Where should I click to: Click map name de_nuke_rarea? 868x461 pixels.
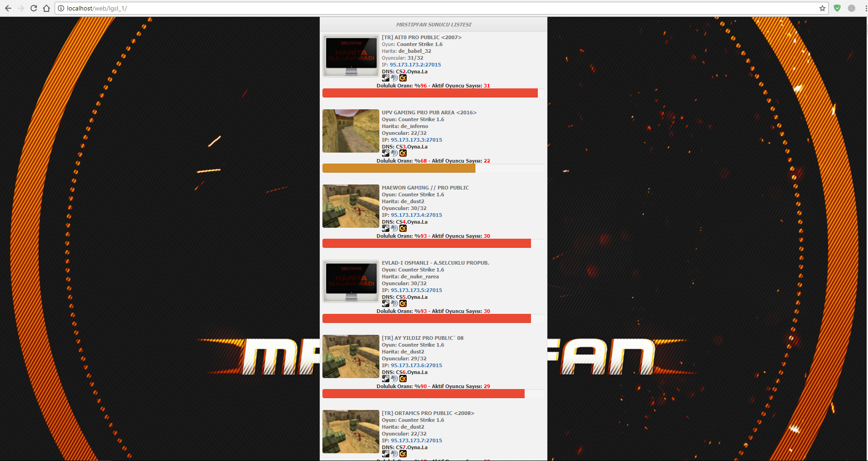(x=420, y=277)
